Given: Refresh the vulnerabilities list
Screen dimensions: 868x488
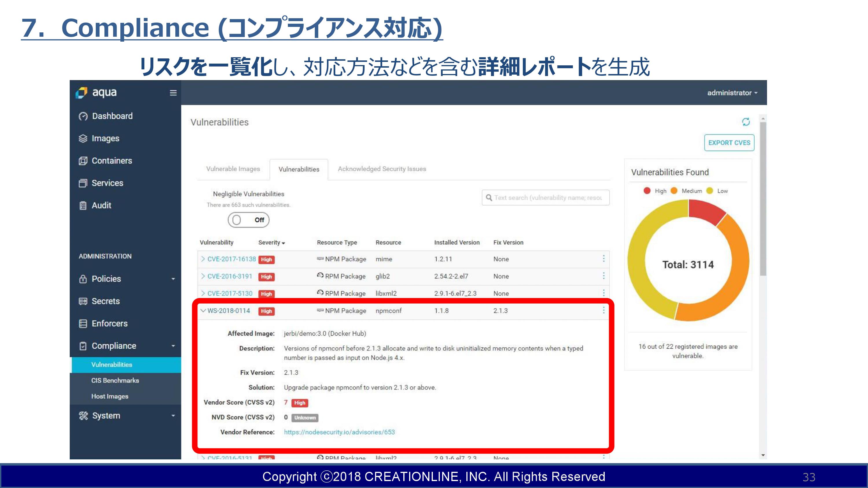Looking at the screenshot, I should tap(746, 122).
